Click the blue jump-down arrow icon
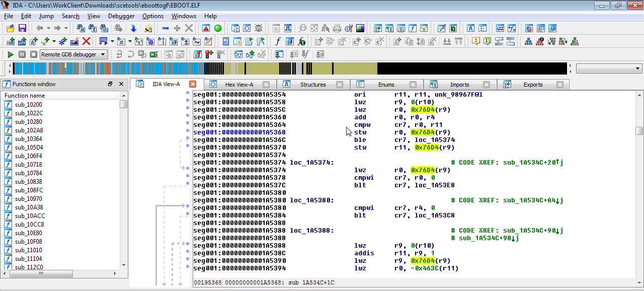The width and height of the screenshot is (644, 291). [133, 28]
